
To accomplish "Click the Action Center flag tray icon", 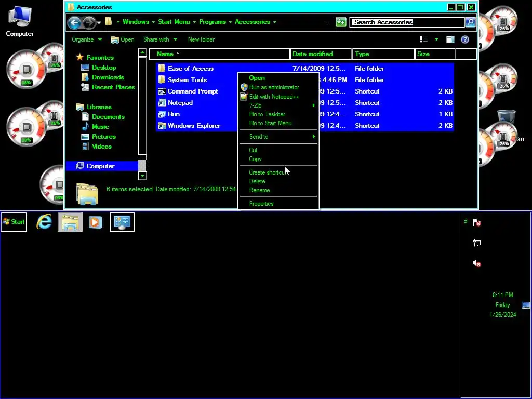I will (477, 222).
